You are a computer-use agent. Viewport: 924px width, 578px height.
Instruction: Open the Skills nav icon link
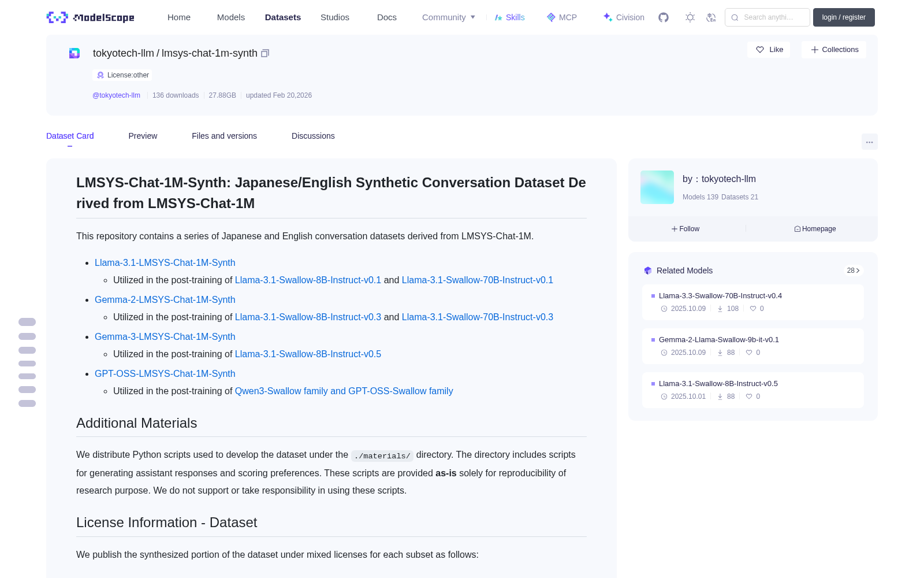click(509, 17)
